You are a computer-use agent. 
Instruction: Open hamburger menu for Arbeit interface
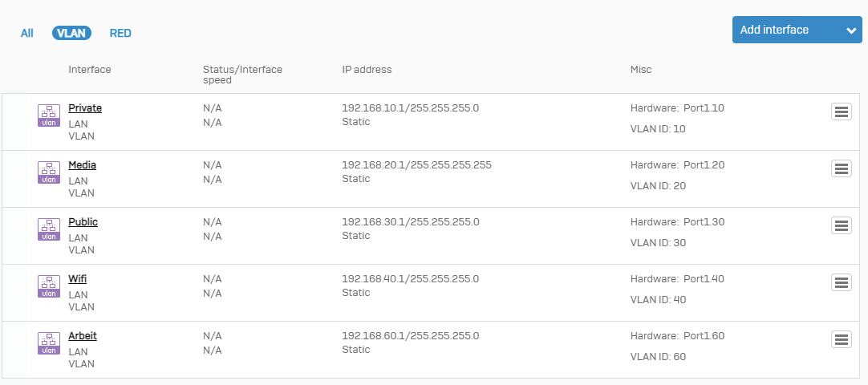point(842,339)
